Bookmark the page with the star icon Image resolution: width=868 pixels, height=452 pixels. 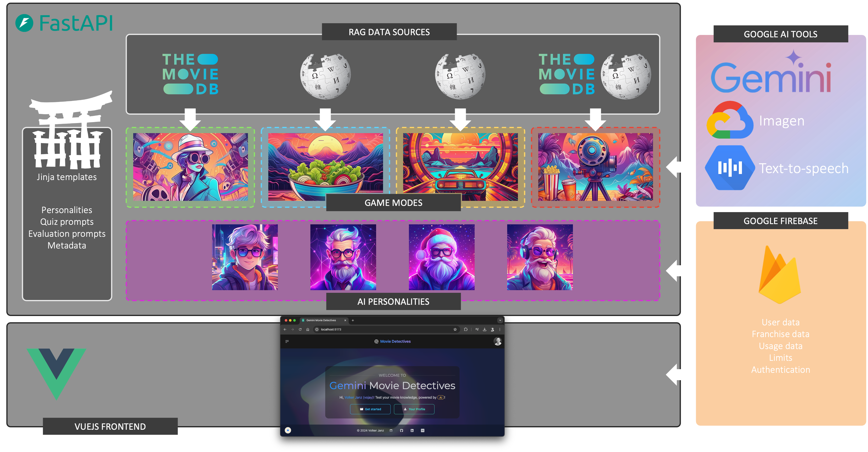tap(455, 330)
